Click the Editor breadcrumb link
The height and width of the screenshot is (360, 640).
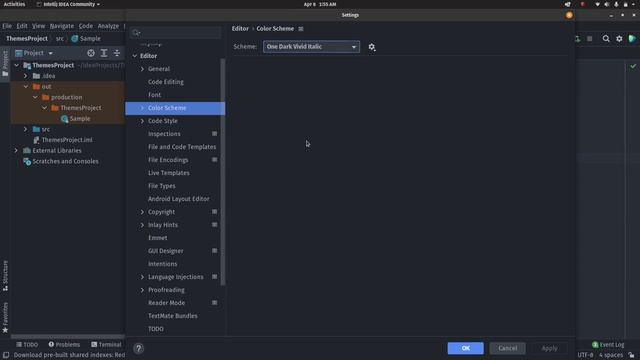[x=240, y=29]
